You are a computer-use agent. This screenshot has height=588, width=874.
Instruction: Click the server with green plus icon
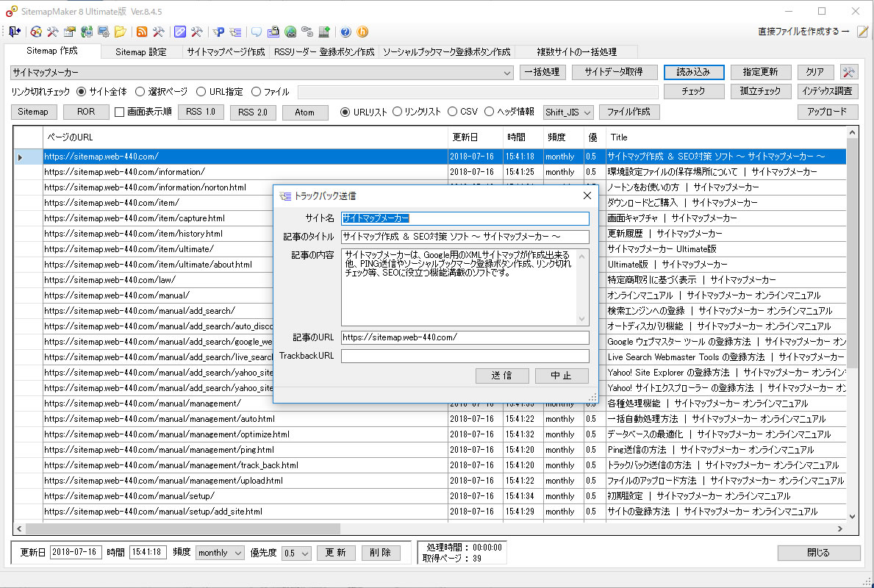(x=324, y=32)
